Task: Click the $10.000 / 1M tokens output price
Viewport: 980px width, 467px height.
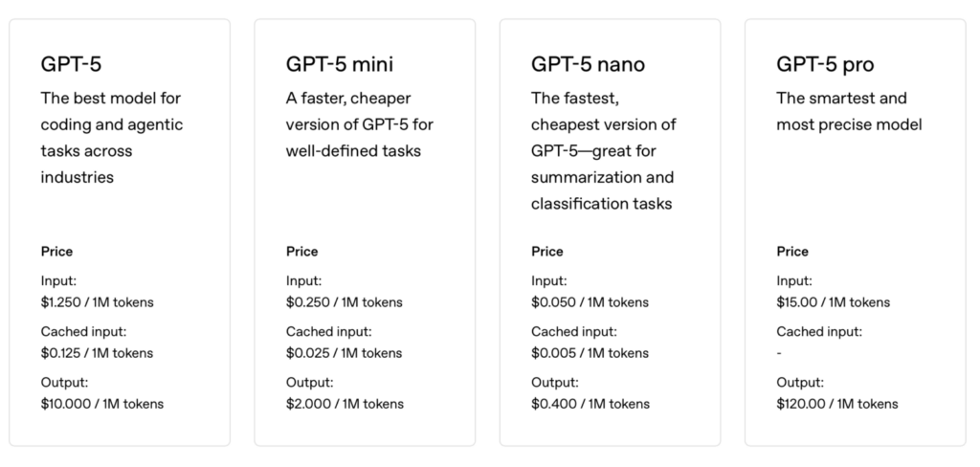Action: click(x=101, y=404)
